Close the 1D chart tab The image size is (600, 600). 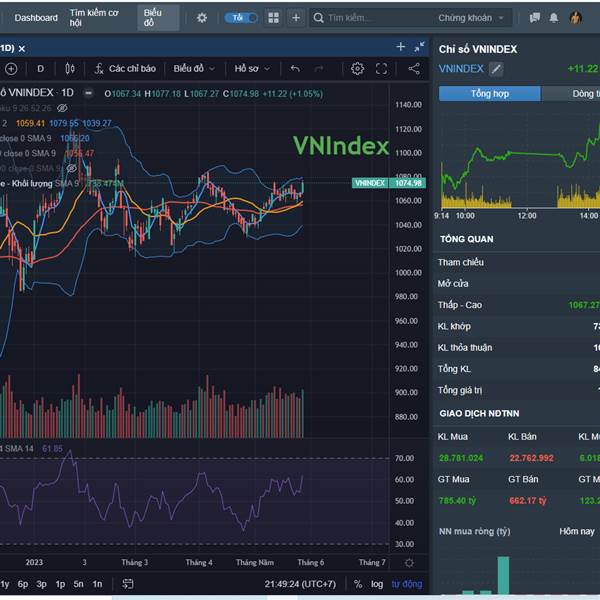(x=22, y=49)
